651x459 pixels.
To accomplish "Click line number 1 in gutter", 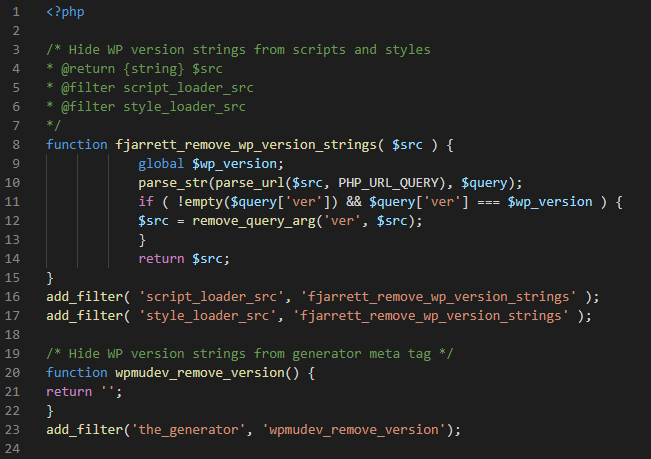I will pos(16,12).
